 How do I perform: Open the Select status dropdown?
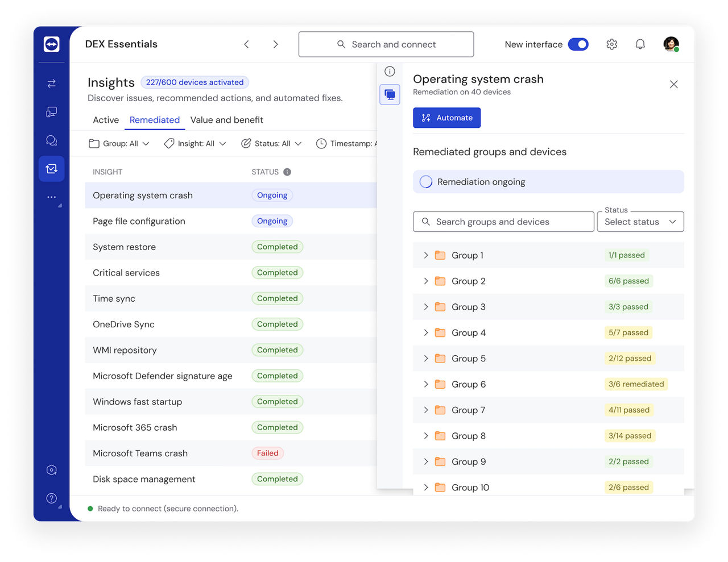(640, 222)
